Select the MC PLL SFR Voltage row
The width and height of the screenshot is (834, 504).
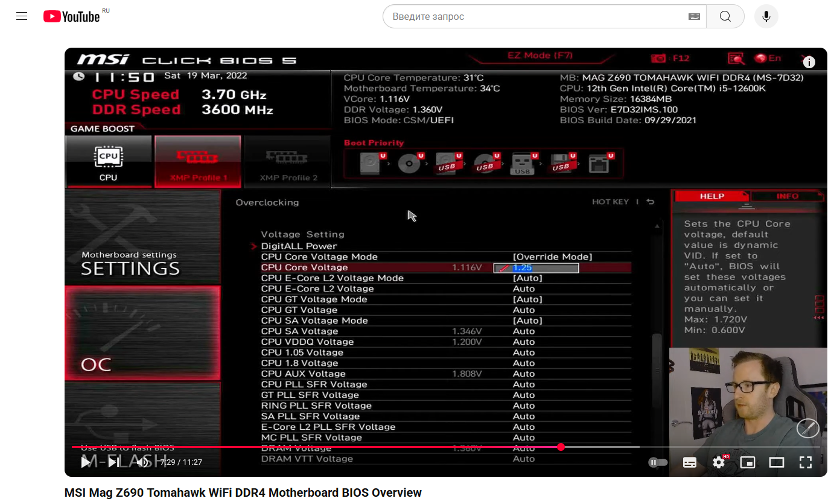[x=446, y=438]
